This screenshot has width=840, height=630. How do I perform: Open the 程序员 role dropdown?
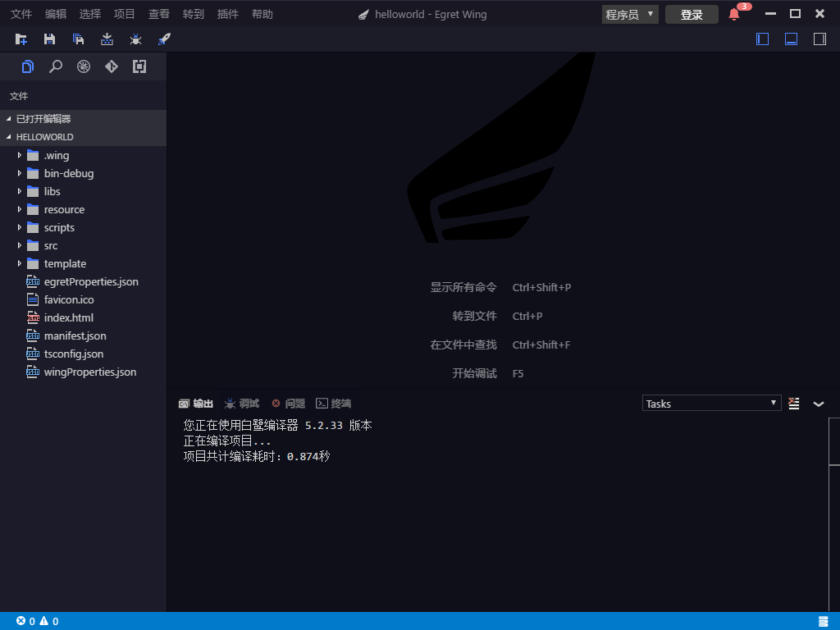pos(630,15)
